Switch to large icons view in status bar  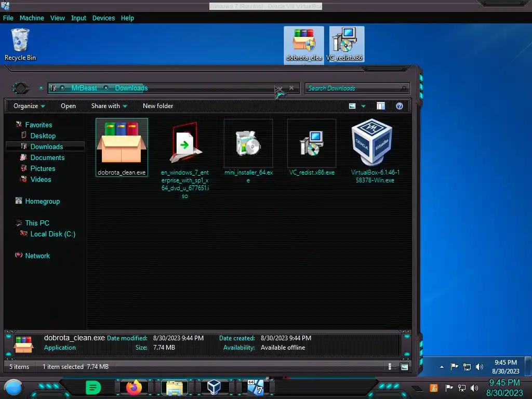click(404, 367)
